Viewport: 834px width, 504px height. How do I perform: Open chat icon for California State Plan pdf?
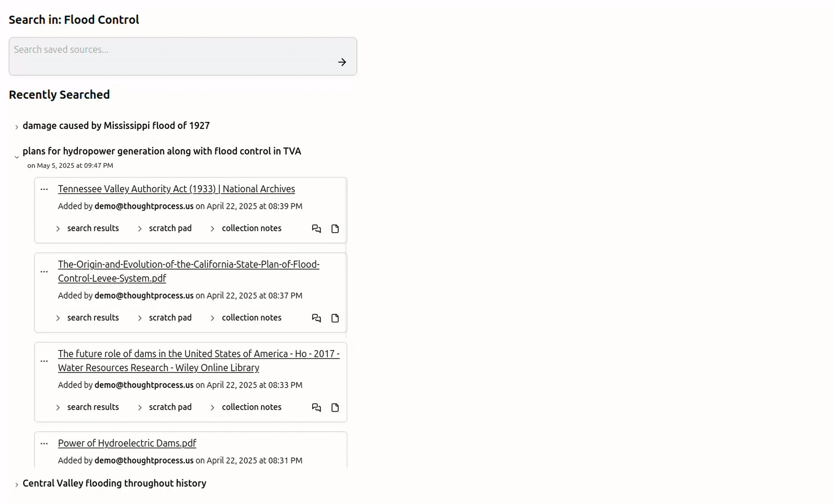point(316,318)
